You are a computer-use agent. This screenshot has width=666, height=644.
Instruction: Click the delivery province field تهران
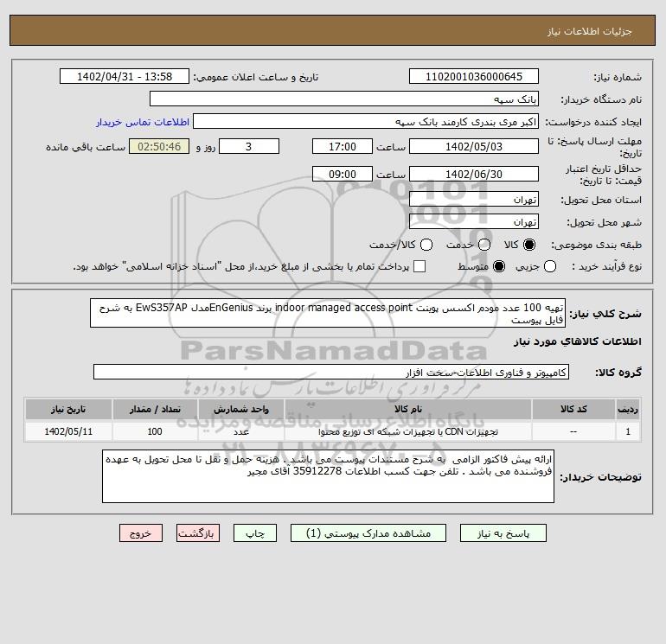(474, 199)
